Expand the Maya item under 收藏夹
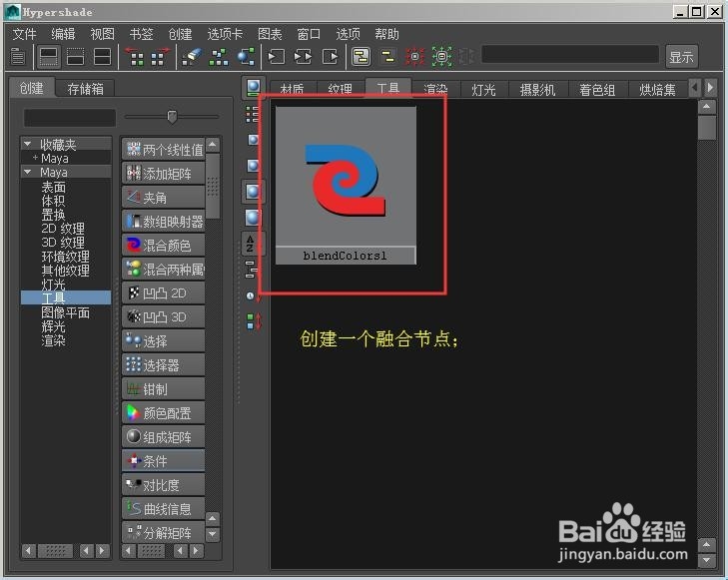 [35, 158]
